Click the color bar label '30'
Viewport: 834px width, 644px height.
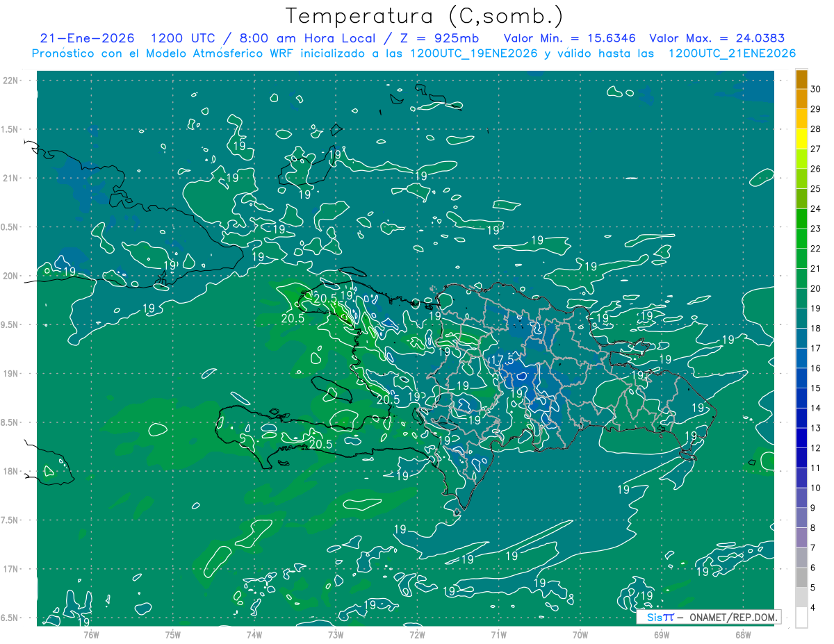[x=815, y=89]
